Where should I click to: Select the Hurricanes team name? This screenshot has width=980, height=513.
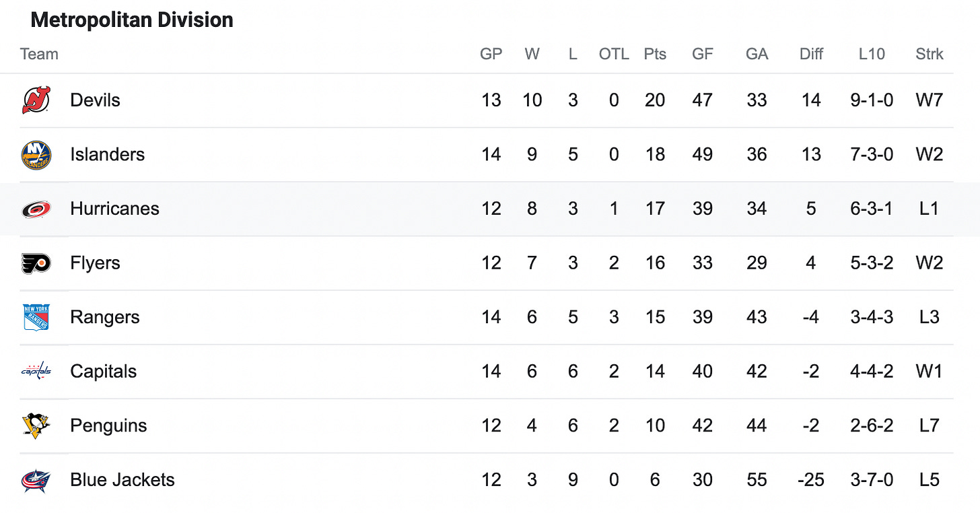coord(114,209)
